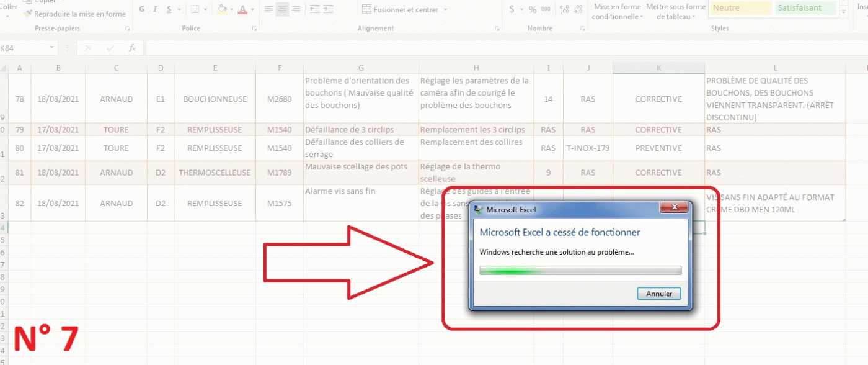Click cell PREVENTIVE
Screen dimensions: 868x365
pos(658,148)
